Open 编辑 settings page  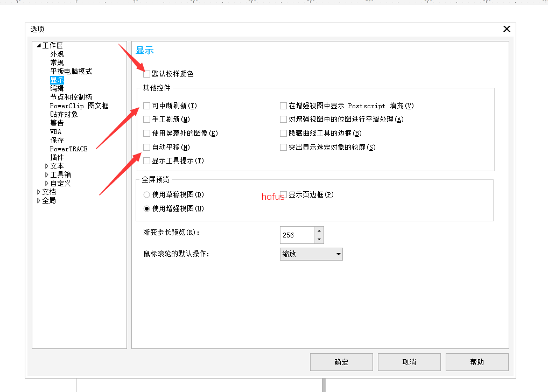pyautogui.click(x=57, y=88)
